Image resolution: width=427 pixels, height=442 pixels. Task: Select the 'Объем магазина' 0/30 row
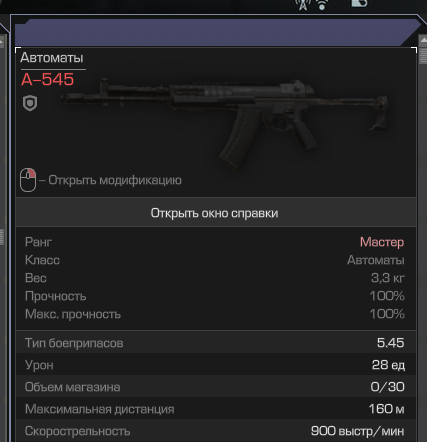216,387
